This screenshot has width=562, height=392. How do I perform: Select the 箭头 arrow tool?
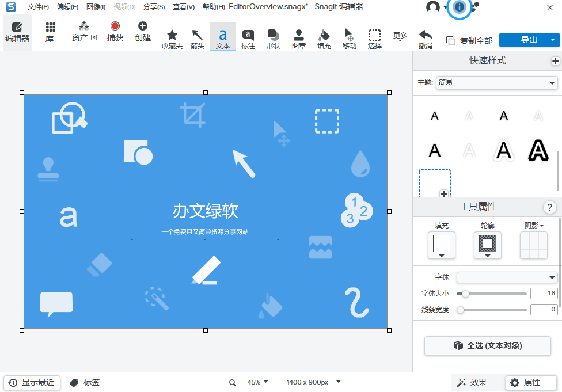point(197,39)
